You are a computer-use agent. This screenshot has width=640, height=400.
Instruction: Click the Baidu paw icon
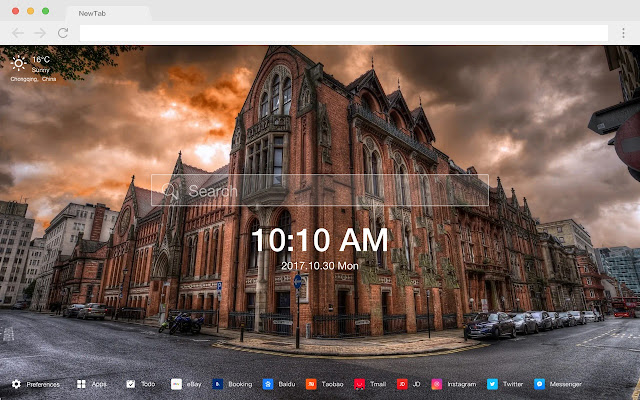(x=268, y=384)
